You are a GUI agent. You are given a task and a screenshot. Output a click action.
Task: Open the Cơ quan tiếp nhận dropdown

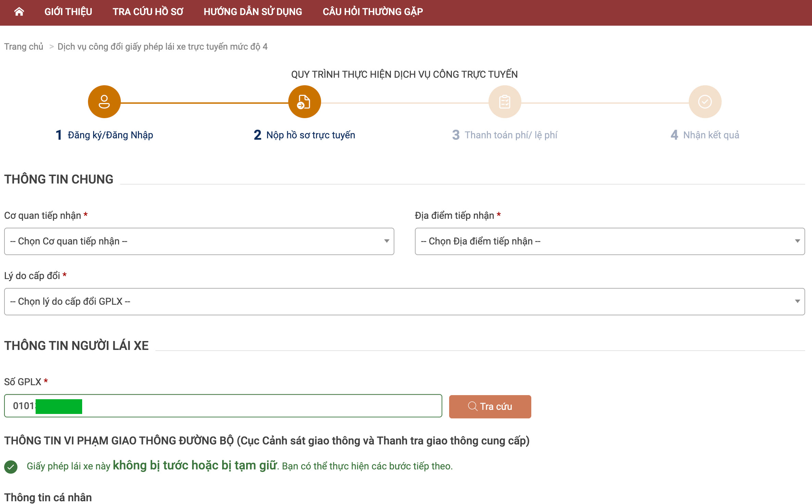[x=199, y=241]
